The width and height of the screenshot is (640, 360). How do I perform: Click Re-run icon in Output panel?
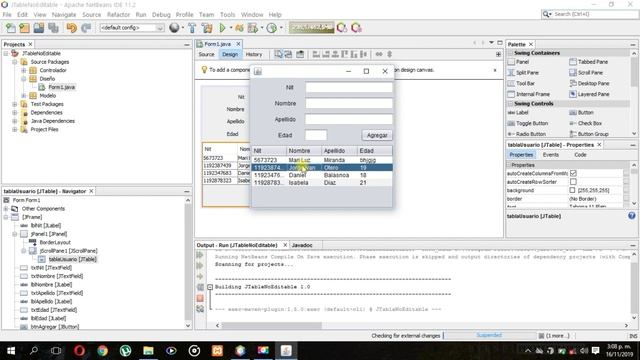tap(200, 255)
